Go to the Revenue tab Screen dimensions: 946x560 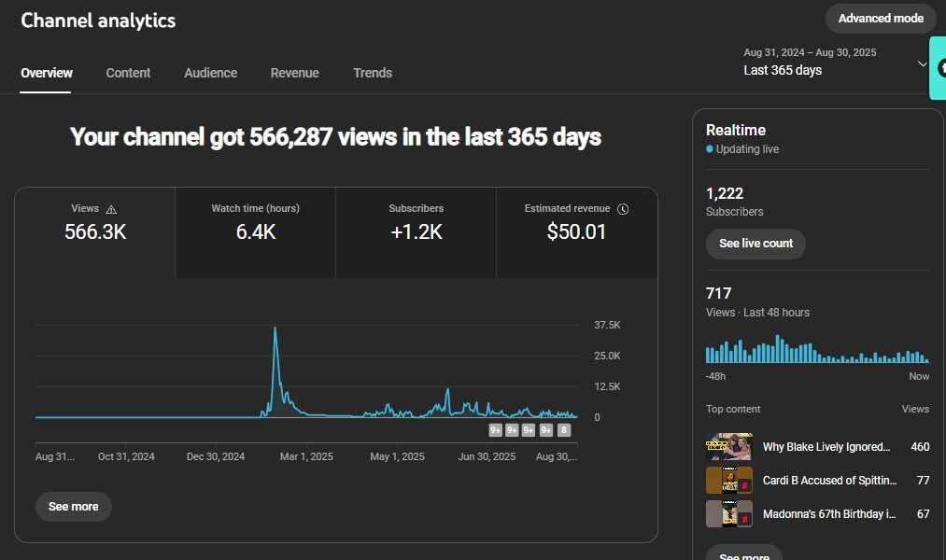pyautogui.click(x=294, y=73)
